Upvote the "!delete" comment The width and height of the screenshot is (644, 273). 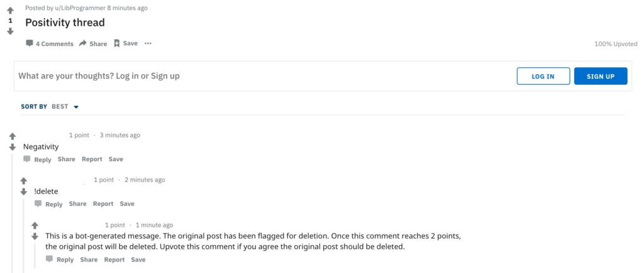pos(23,181)
